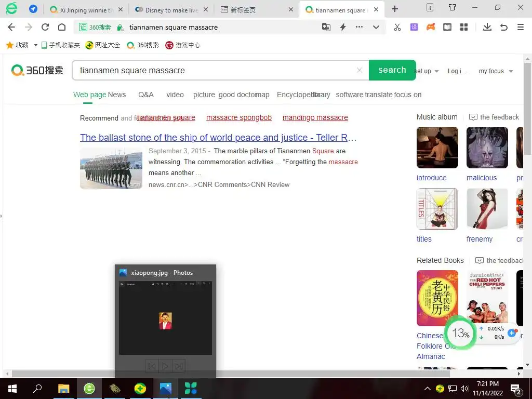
Task: Toggle the lightning speed mode icon
Action: click(343, 27)
